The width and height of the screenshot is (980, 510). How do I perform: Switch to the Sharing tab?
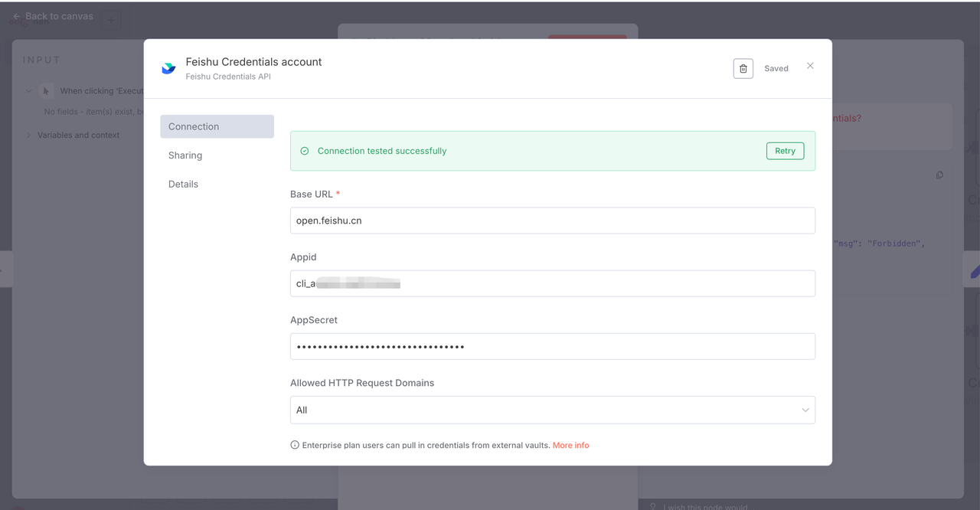point(185,155)
